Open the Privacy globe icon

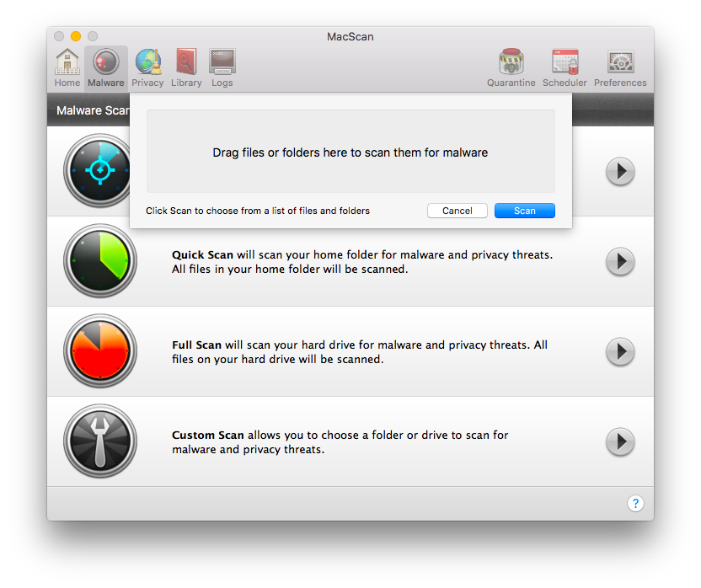tap(147, 68)
